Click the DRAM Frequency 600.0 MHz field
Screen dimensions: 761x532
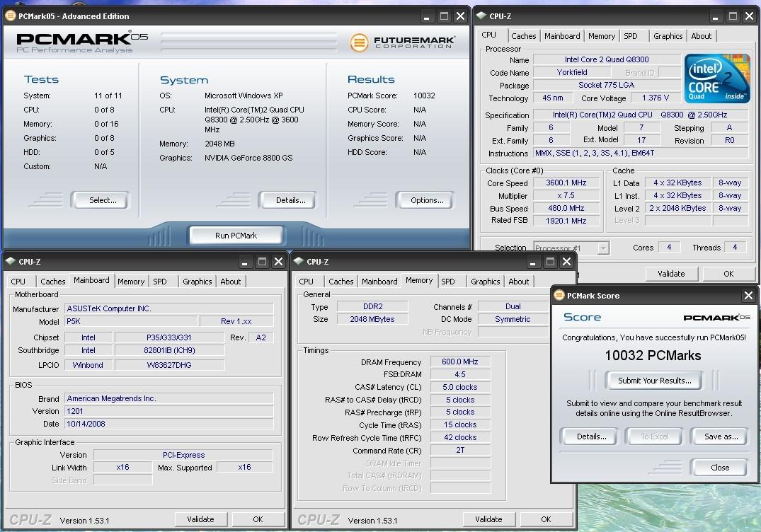[x=459, y=362]
